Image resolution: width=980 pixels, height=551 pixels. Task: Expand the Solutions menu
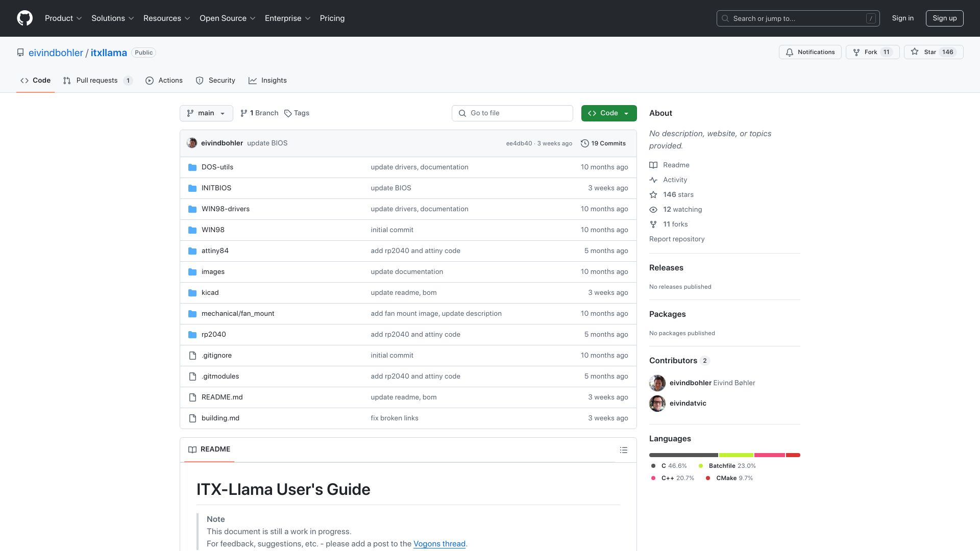pos(113,18)
